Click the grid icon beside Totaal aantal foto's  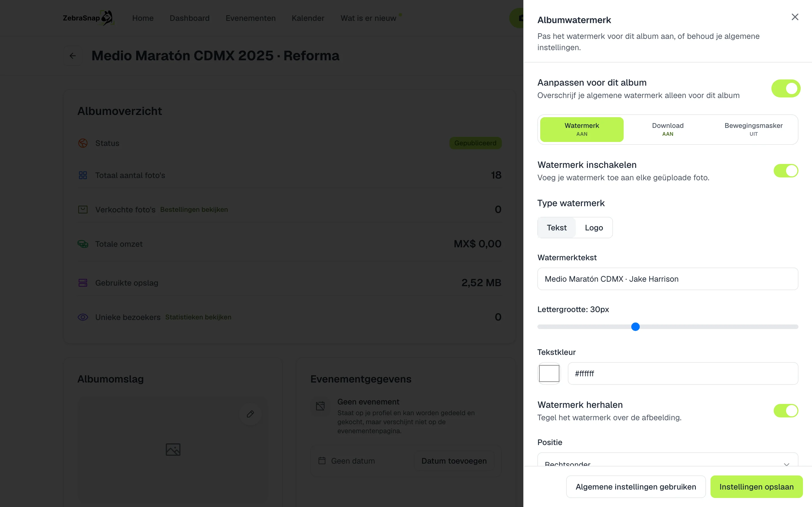point(83,175)
